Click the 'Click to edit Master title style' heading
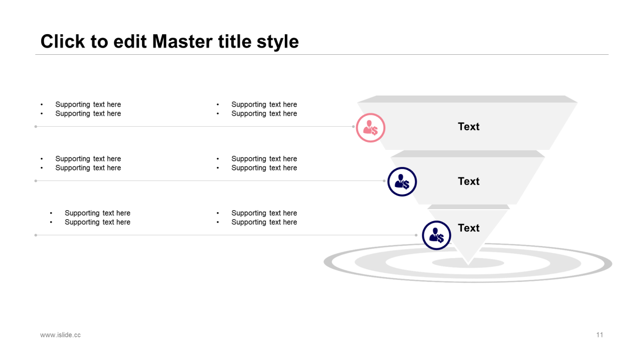644x362 pixels. click(x=170, y=41)
